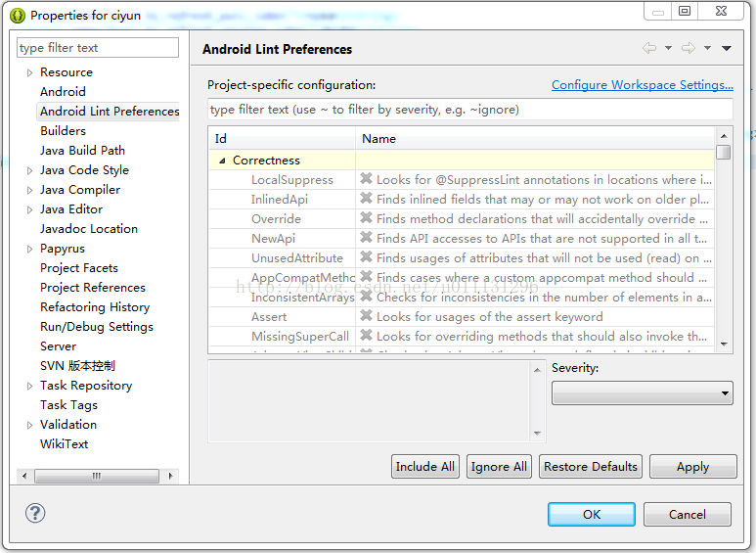756x553 pixels.
Task: Open the Java Build Path page
Action: click(x=82, y=151)
